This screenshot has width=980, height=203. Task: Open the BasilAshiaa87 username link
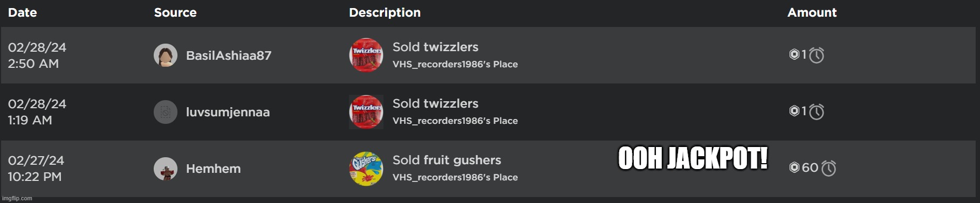pos(229,55)
